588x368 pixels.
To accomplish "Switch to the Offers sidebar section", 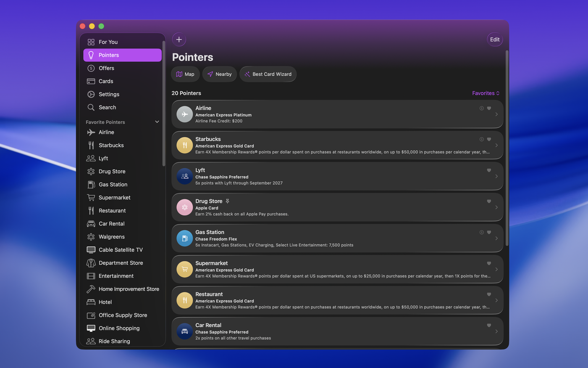I will (106, 68).
